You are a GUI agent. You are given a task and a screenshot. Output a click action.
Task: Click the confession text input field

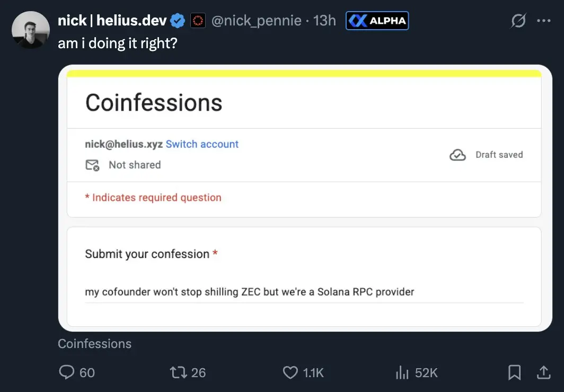pos(304,292)
